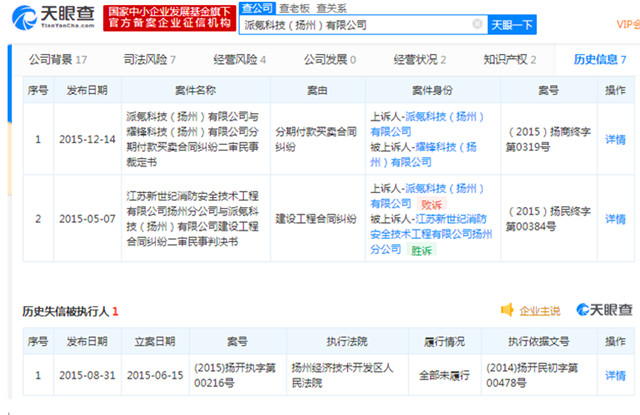Image resolution: width=640 pixels, height=415 pixels.
Task: Switch to the 公司发展 tab
Action: (x=329, y=60)
